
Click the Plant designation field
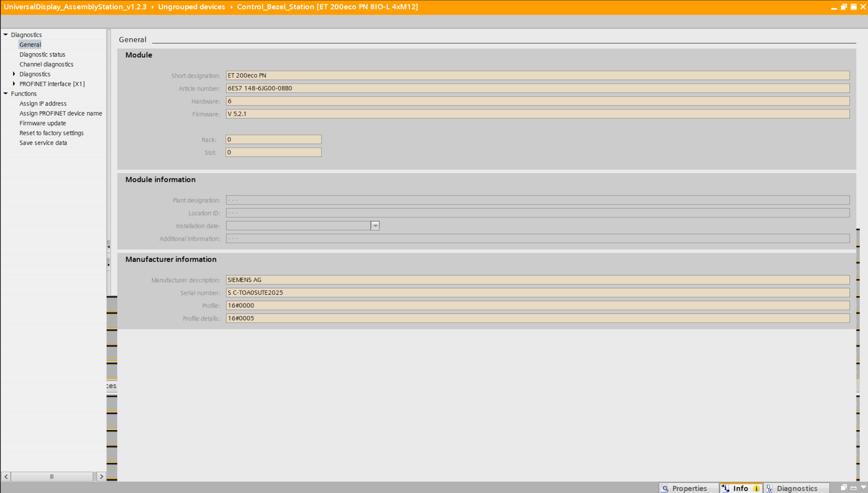tap(537, 200)
